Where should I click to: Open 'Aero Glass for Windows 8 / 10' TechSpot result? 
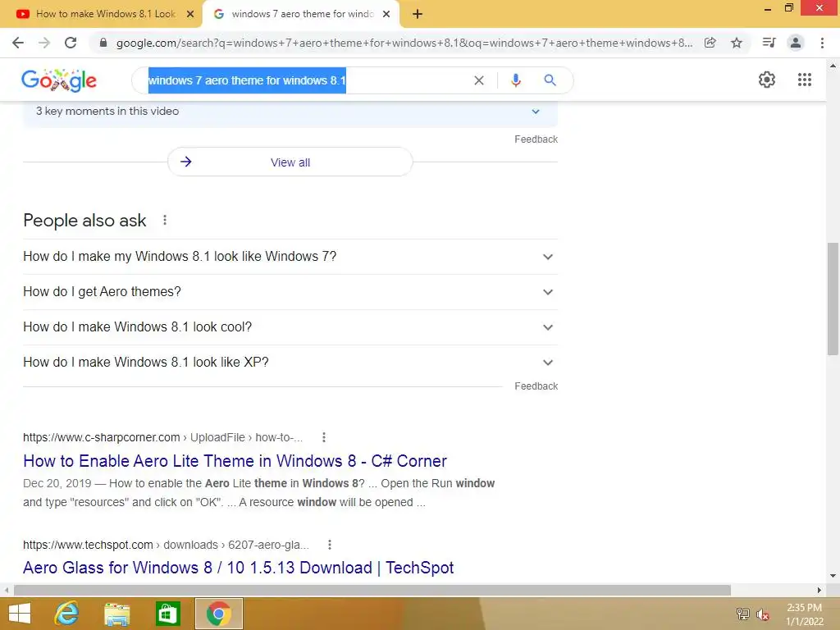pyautogui.click(x=239, y=568)
